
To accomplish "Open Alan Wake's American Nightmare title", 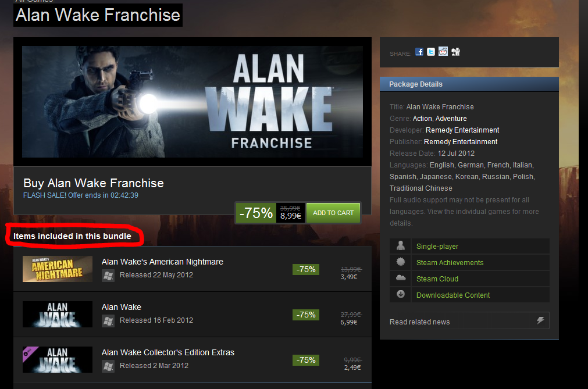I will pyautogui.click(x=162, y=262).
